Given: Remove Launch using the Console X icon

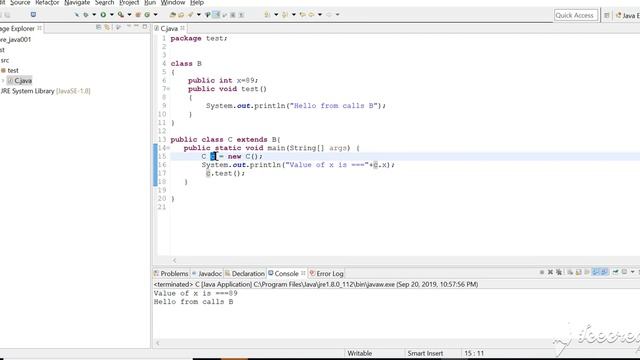Looking at the screenshot, I should pos(551,272).
